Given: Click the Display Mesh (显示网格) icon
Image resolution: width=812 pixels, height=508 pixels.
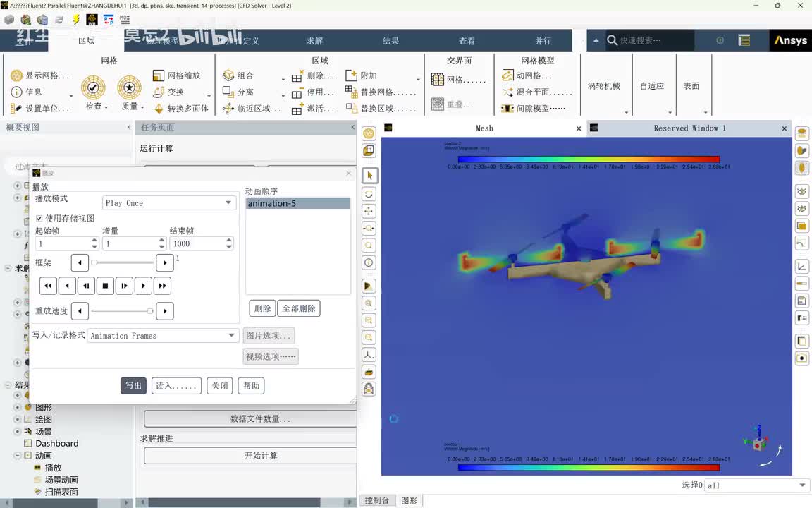Looking at the screenshot, I should pos(17,75).
